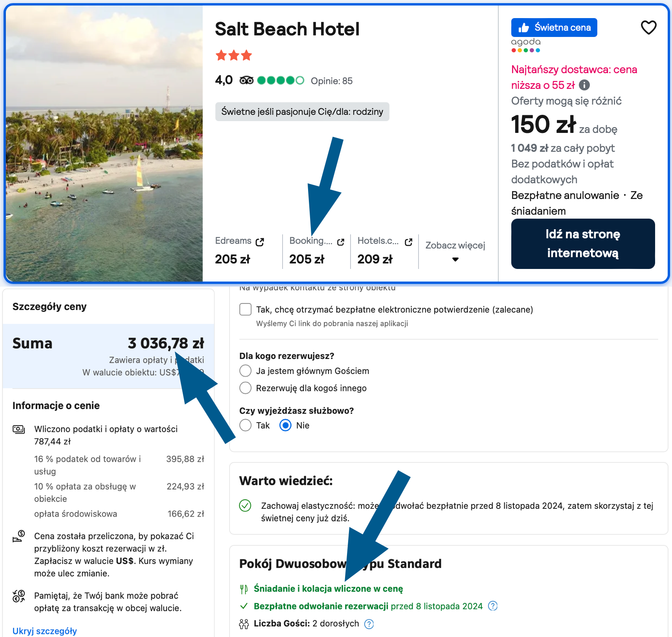
Task: Open the Hotels.com external link icon
Action: 409,242
